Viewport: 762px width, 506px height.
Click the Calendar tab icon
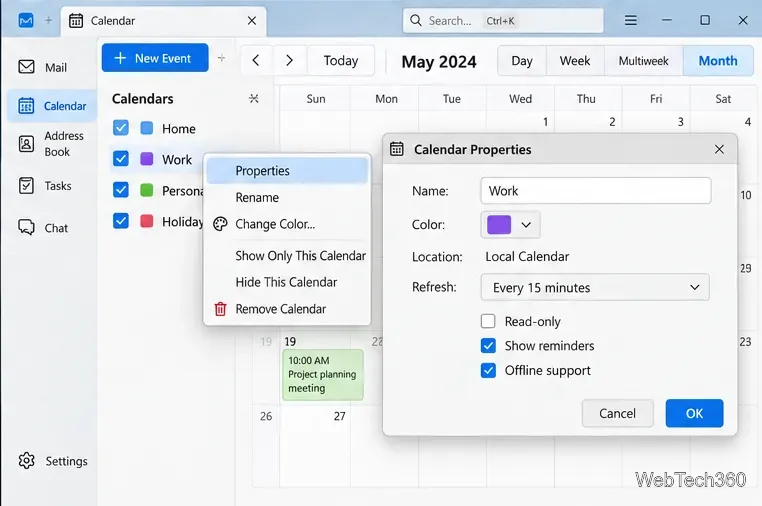76,20
